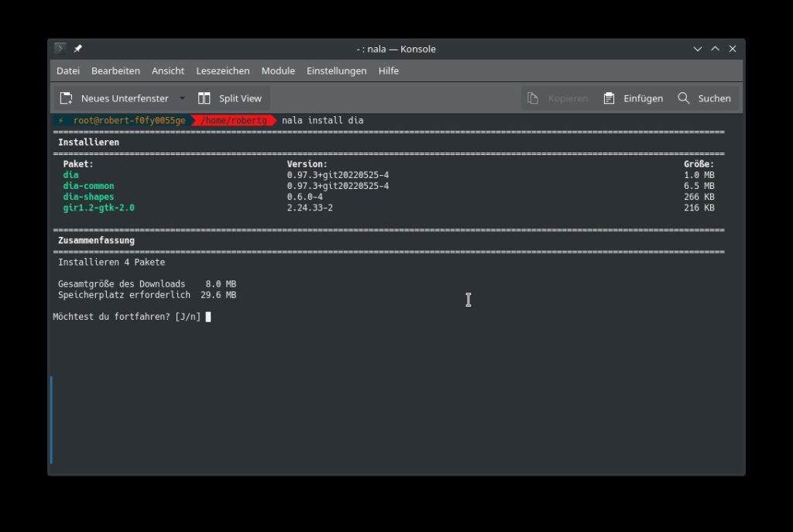Image resolution: width=793 pixels, height=532 pixels.
Task: Click the Suchen button label
Action: [715, 98]
